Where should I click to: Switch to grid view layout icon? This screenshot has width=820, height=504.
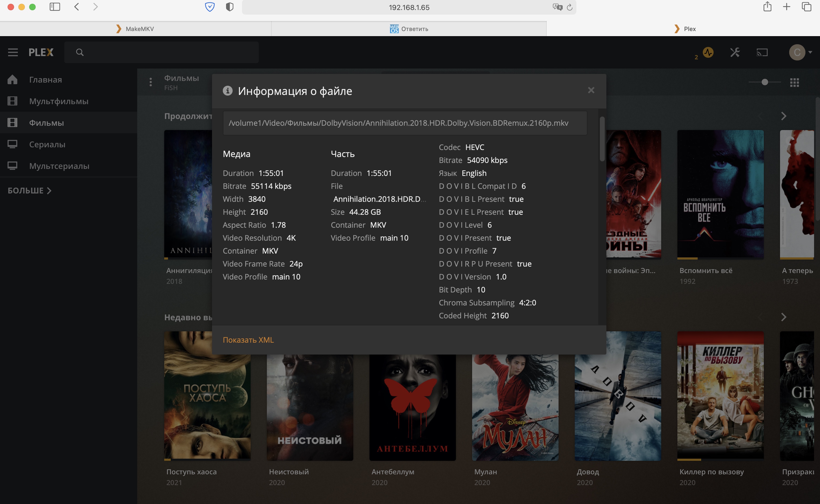pos(794,82)
